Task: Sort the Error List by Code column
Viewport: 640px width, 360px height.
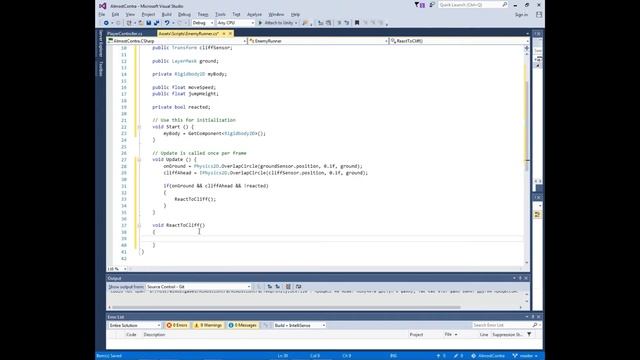Action: pos(131,335)
